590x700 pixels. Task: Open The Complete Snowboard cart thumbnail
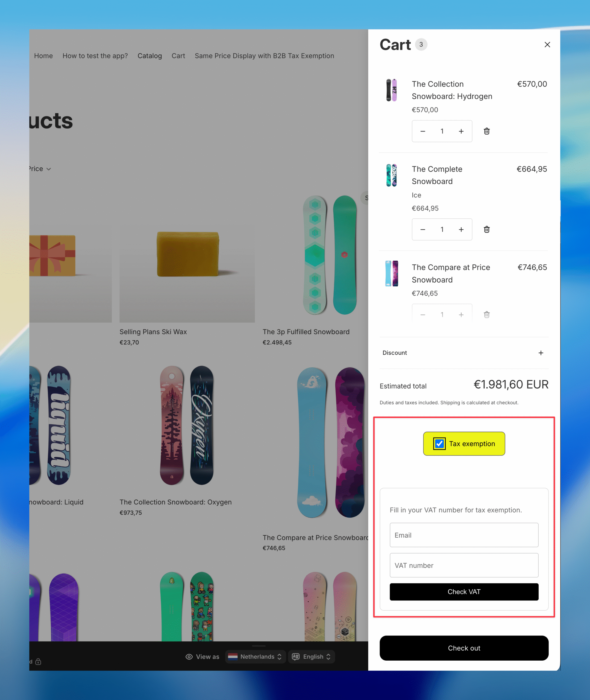tap(392, 175)
